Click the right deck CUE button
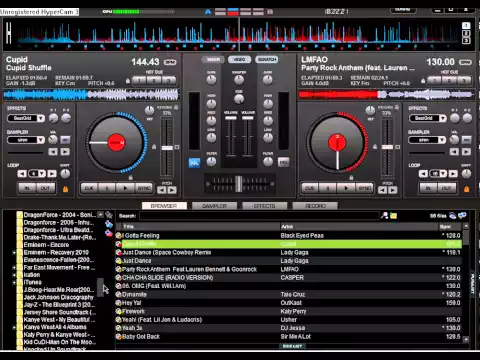The height and width of the screenshot is (360, 480). (x=310, y=188)
